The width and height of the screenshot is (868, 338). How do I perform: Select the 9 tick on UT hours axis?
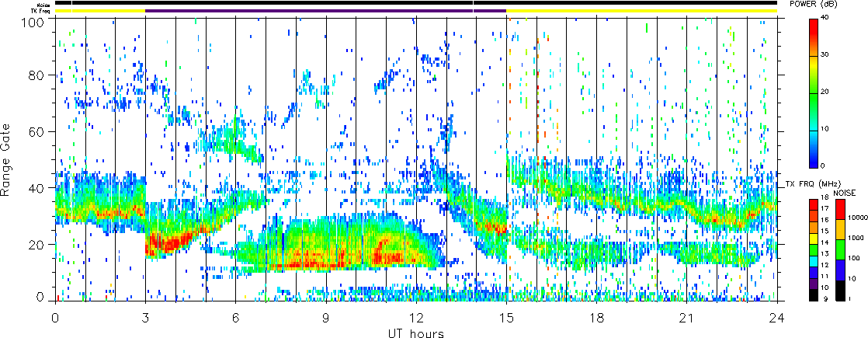pos(326,318)
